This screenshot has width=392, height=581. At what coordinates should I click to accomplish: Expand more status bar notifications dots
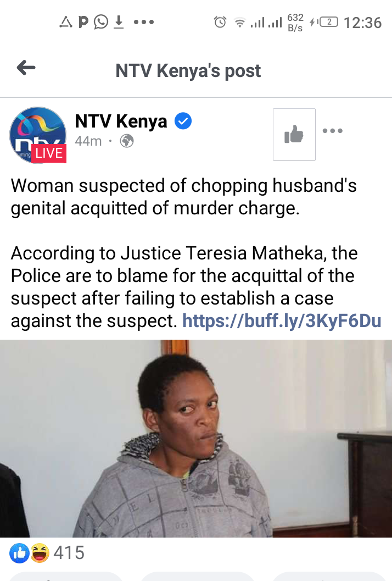pyautogui.click(x=144, y=22)
